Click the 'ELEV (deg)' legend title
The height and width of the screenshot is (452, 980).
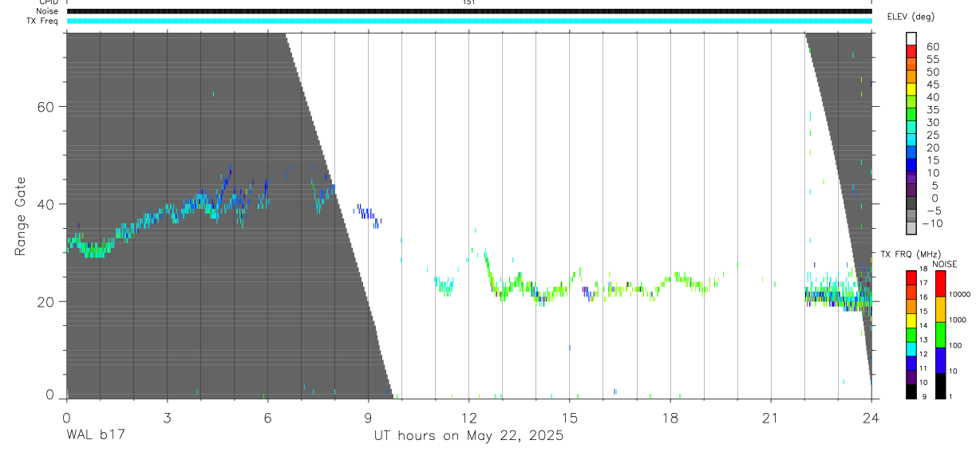(x=911, y=17)
